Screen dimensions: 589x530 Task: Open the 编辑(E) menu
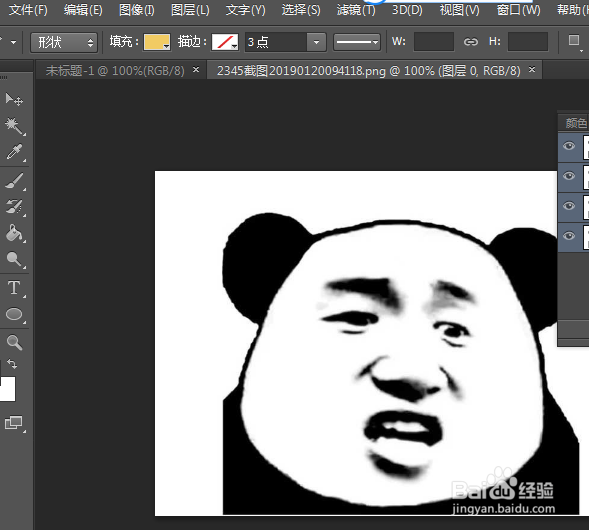[83, 10]
